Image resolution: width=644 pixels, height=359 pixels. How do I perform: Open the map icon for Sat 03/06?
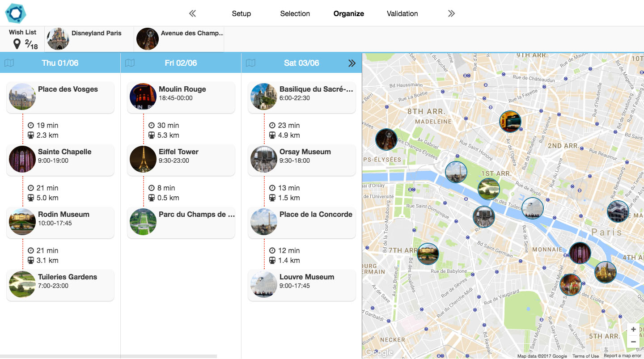click(250, 63)
